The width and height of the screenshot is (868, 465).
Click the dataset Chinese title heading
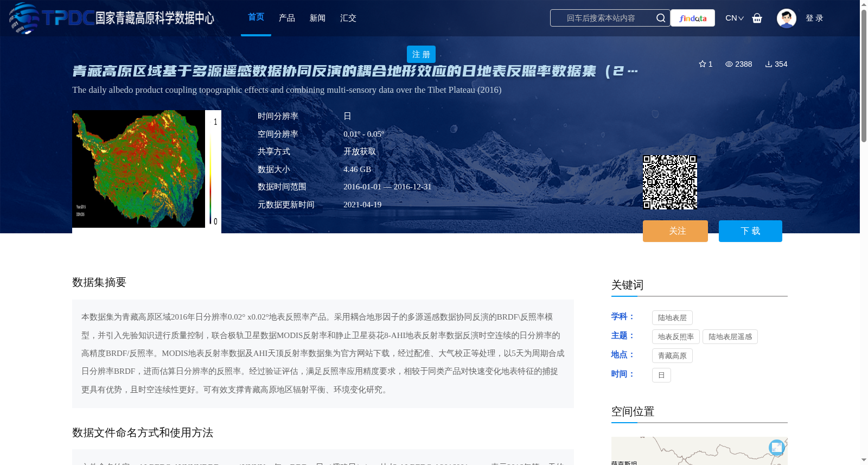point(355,71)
